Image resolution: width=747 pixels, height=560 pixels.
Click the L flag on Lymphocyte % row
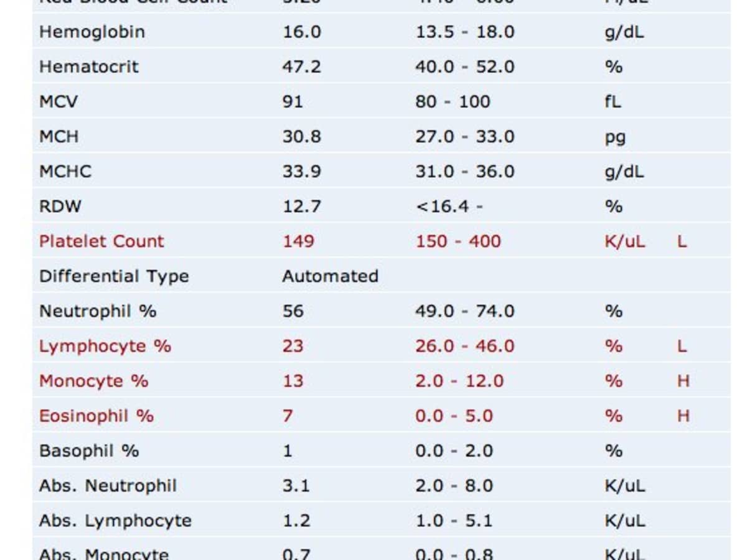682,346
